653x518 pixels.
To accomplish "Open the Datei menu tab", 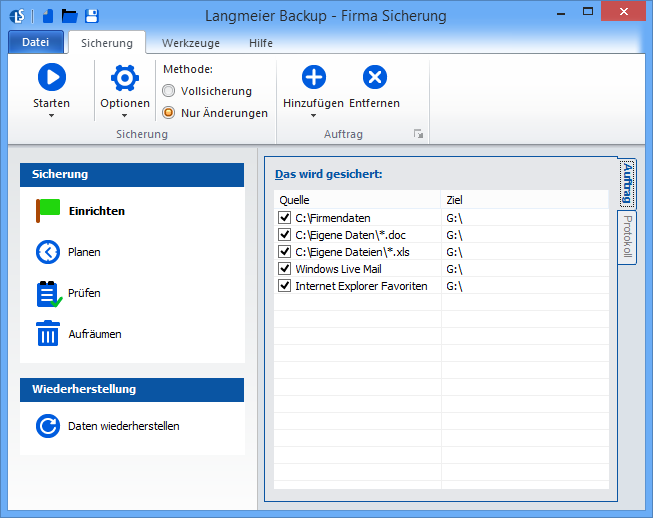I will click(x=35, y=43).
